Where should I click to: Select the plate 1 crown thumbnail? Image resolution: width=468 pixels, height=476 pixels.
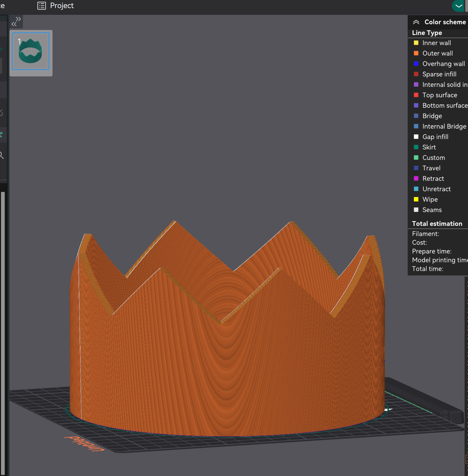tap(31, 51)
